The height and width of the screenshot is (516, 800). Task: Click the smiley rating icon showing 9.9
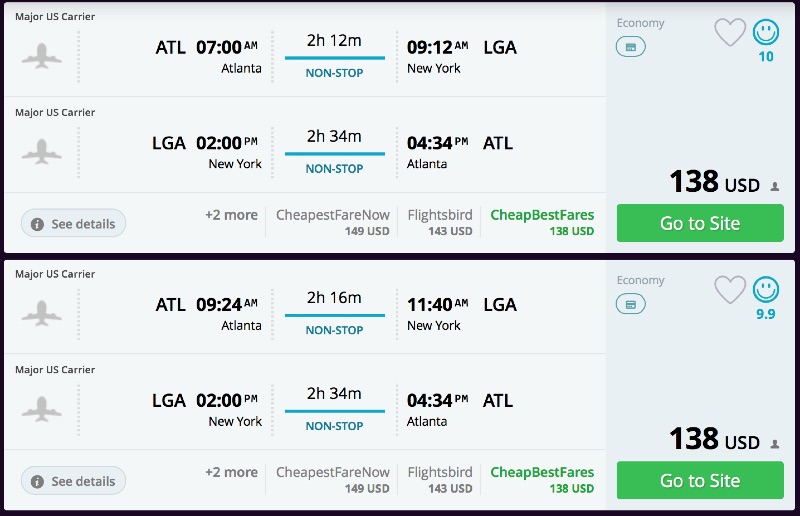pyautogui.click(x=766, y=290)
